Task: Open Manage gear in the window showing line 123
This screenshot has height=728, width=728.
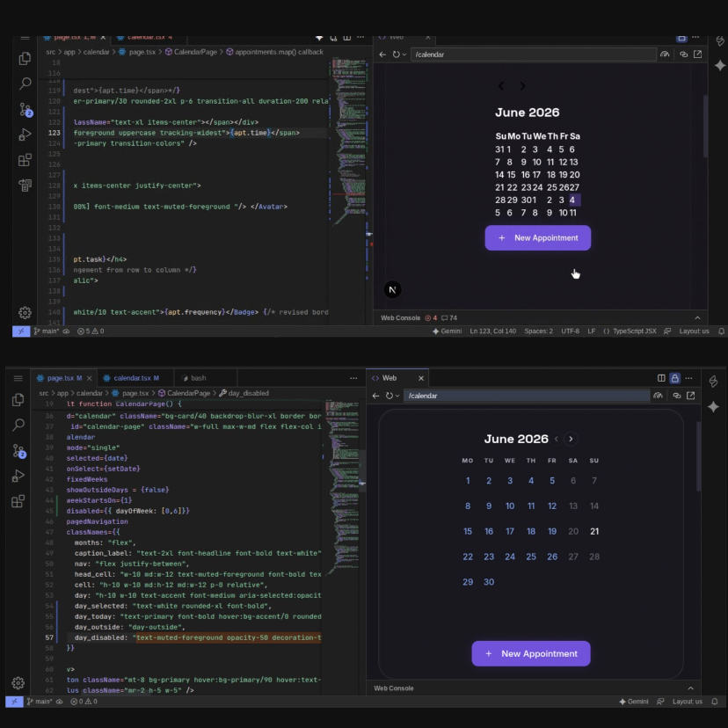Action: pyautogui.click(x=25, y=312)
